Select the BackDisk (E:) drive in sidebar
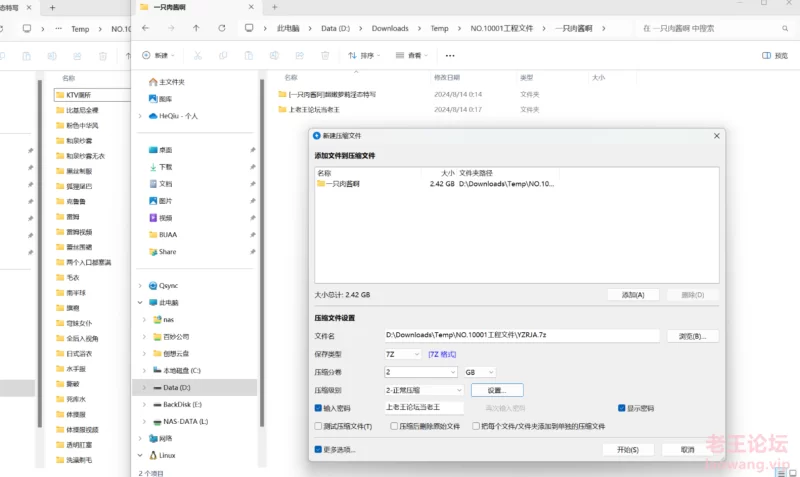800x477 pixels. tap(182, 404)
